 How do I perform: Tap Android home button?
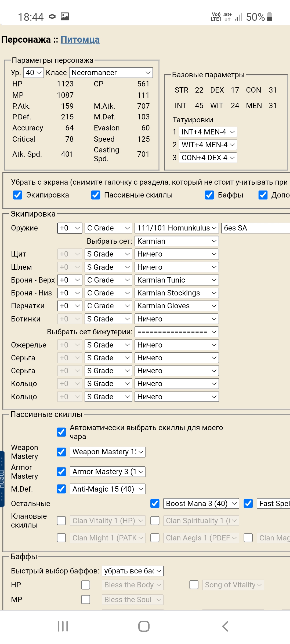tap(144, 627)
